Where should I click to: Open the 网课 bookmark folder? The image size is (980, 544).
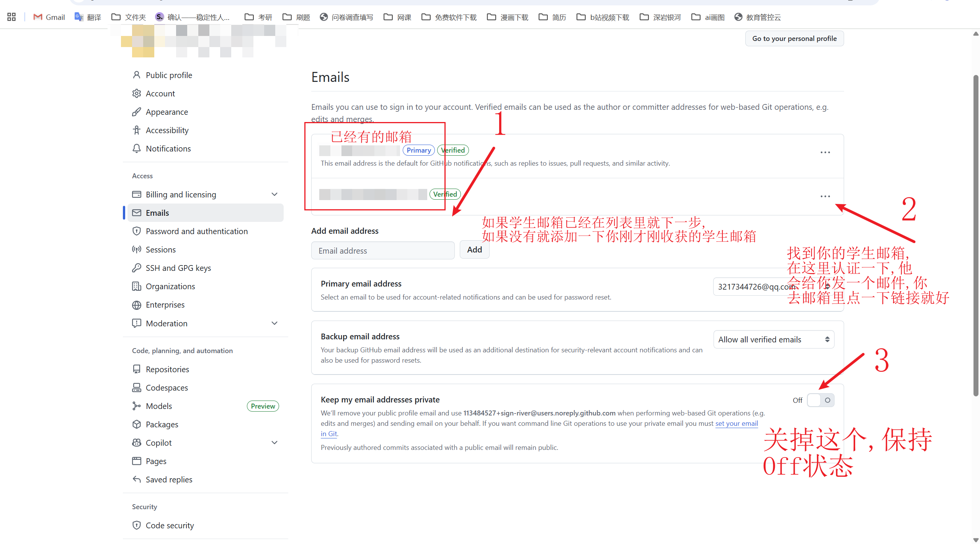(x=397, y=17)
